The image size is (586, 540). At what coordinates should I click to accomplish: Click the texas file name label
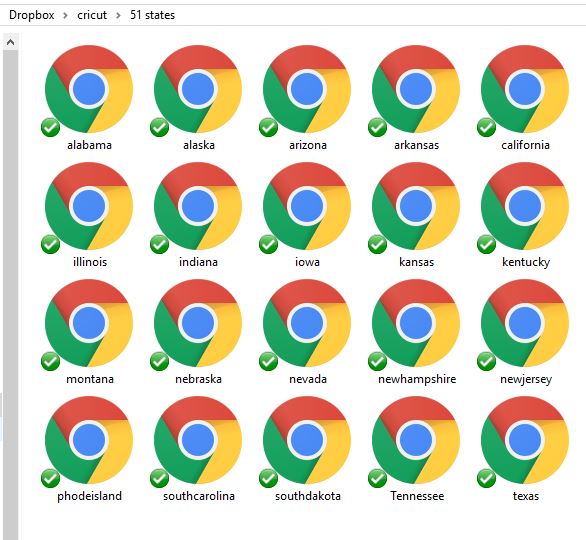click(526, 496)
